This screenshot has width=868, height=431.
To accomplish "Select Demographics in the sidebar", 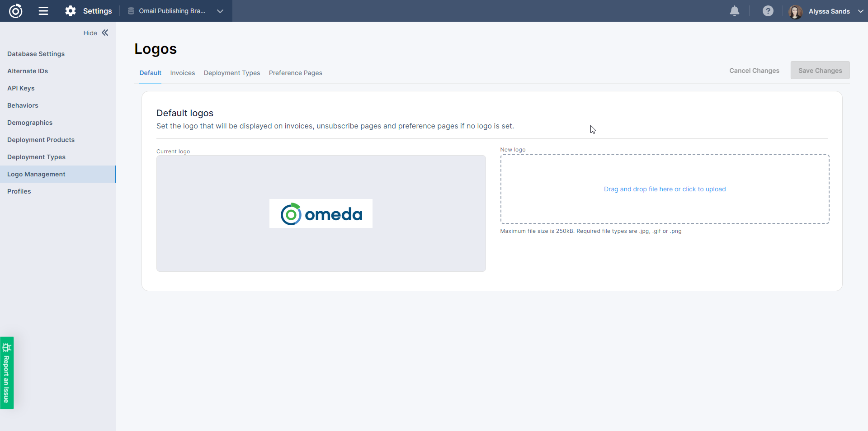I will [30, 123].
